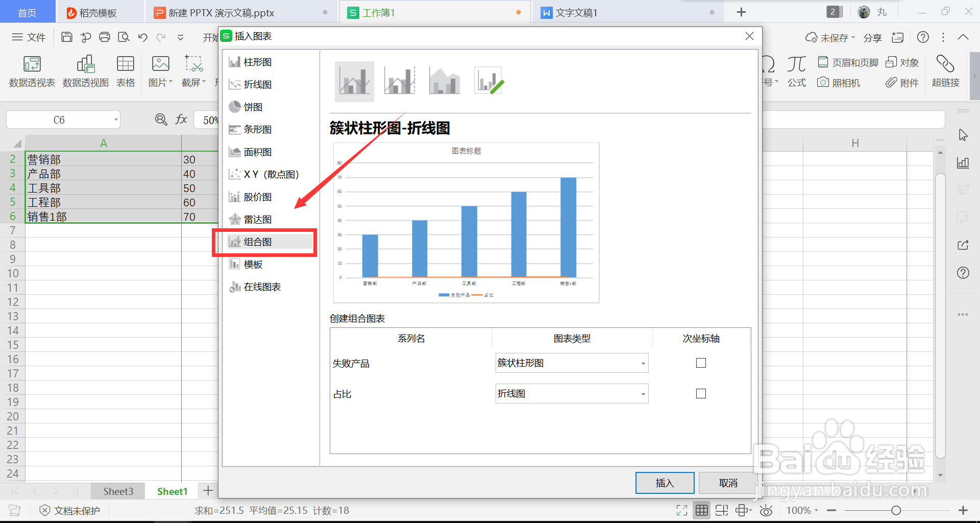This screenshot has height=523, width=980.
Task: Undo the last action
Action: [143, 37]
